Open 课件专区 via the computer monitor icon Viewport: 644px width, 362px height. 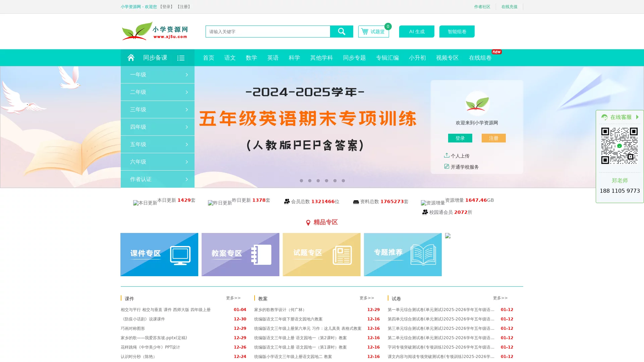[181, 254]
